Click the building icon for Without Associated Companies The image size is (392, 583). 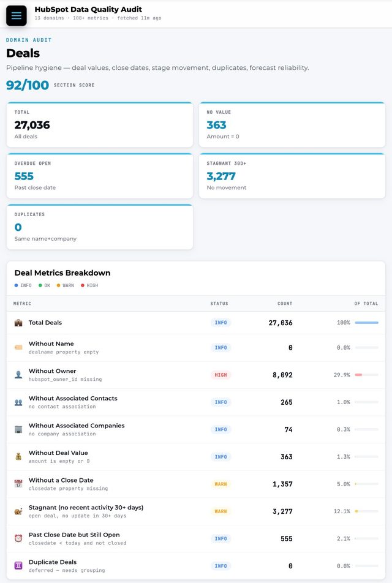click(x=18, y=429)
